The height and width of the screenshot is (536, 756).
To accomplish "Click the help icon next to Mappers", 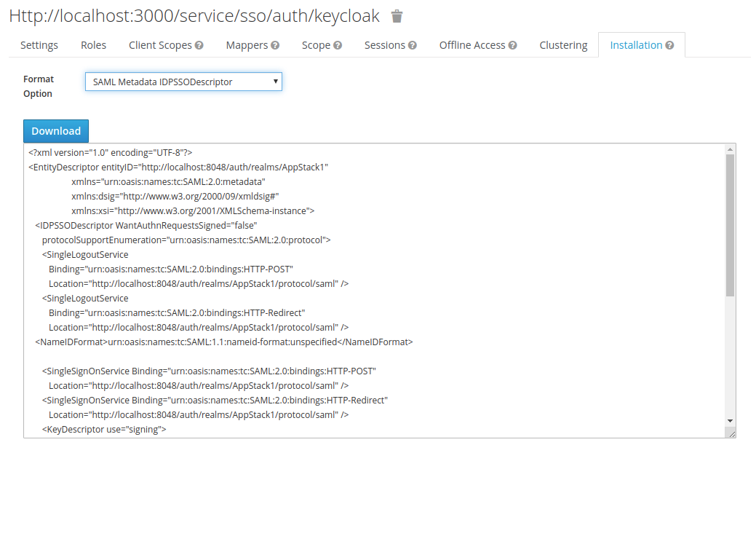I will 275,44.
